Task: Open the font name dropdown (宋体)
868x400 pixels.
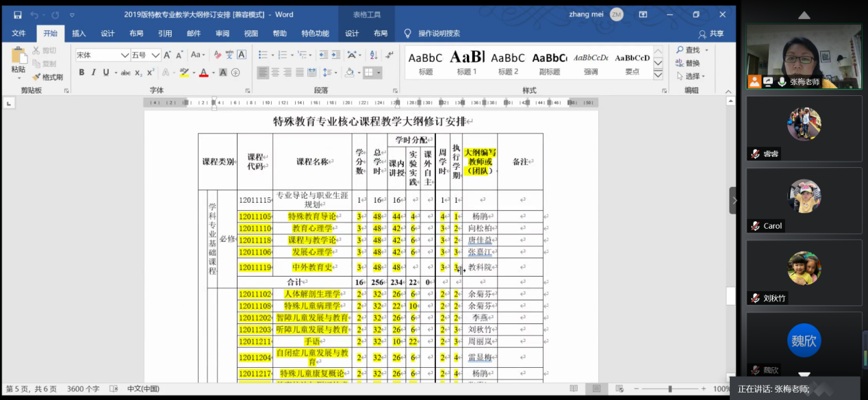Action: (125, 55)
